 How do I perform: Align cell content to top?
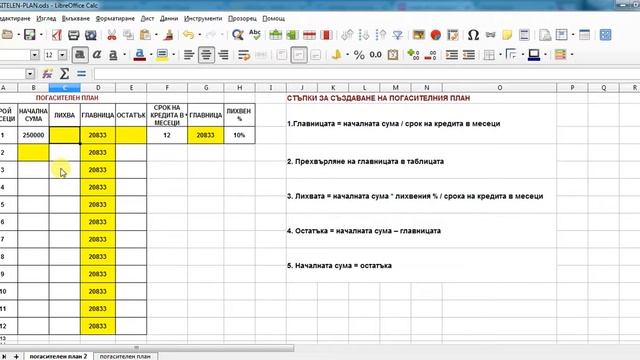point(282,55)
